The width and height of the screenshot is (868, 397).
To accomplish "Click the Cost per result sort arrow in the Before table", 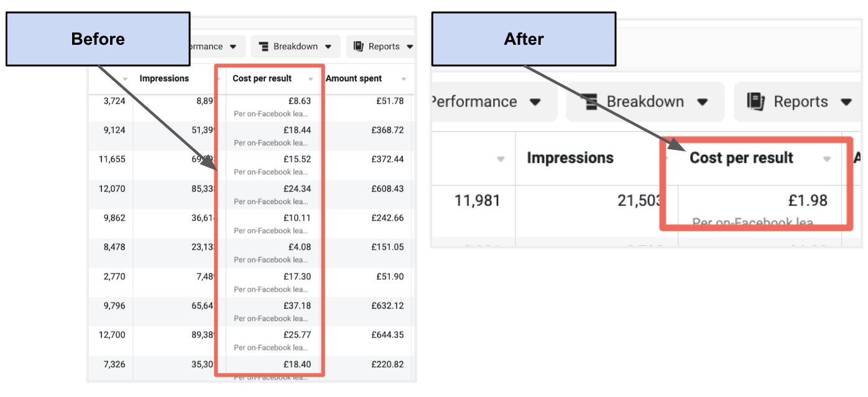I will 311,79.
